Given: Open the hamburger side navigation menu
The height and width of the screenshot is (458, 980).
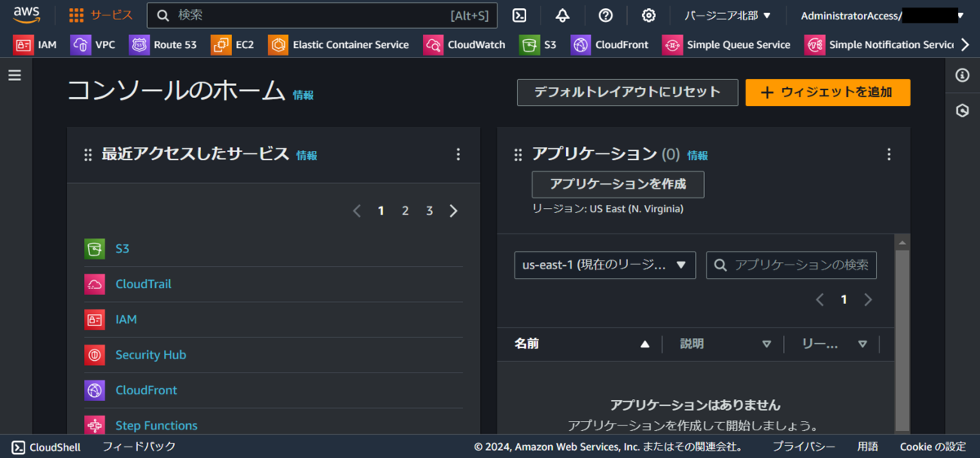Looking at the screenshot, I should point(15,75).
